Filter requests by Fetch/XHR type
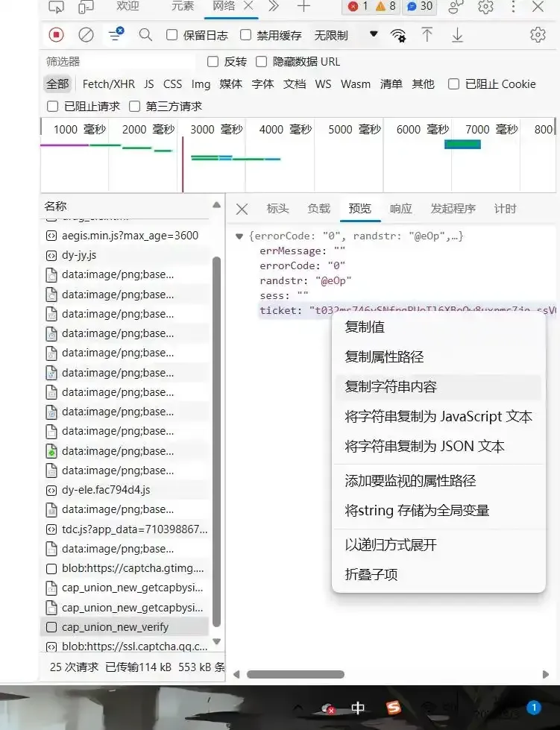Image resolution: width=560 pixels, height=730 pixels. (108, 84)
